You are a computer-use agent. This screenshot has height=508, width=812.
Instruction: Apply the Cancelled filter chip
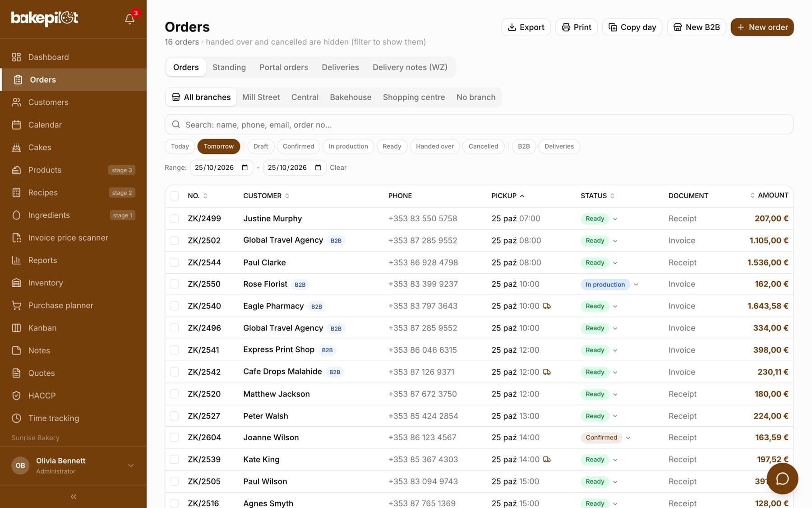(x=483, y=146)
